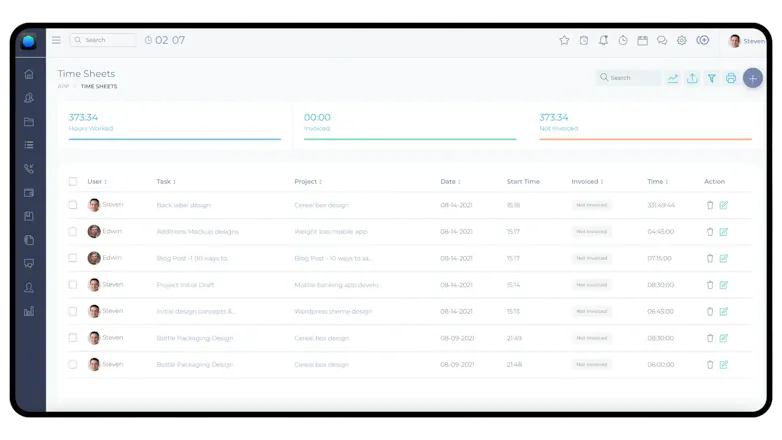Select the Not Invoiced summary card
This screenshot has width=782, height=440.
pyautogui.click(x=645, y=126)
